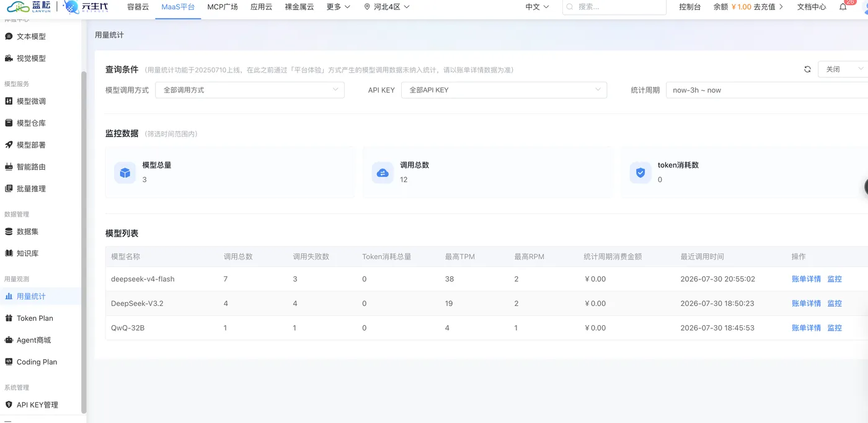Click the token消耗数 shield check icon

(x=640, y=173)
